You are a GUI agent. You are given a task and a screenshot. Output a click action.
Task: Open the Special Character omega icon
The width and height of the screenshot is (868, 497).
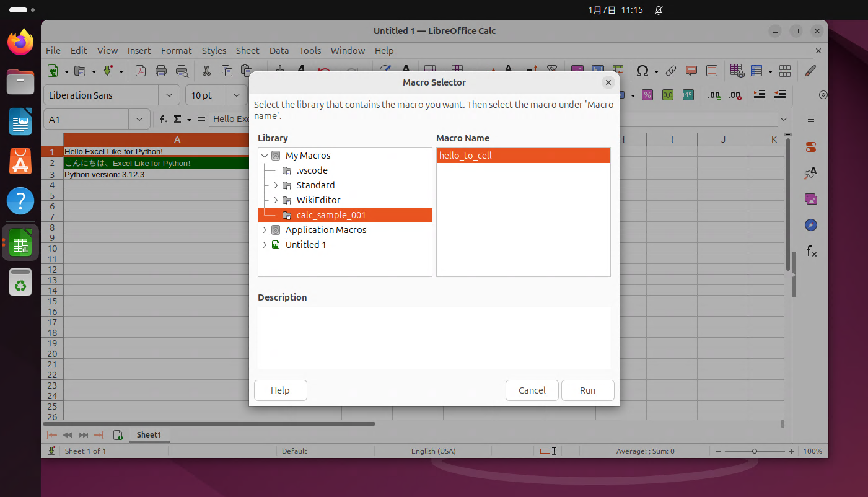(x=642, y=71)
